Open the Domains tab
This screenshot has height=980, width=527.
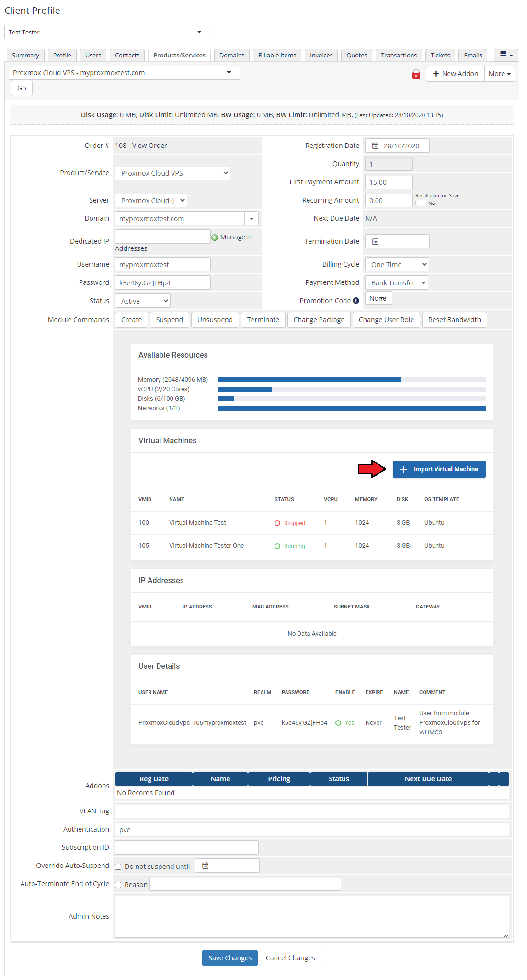(x=232, y=55)
